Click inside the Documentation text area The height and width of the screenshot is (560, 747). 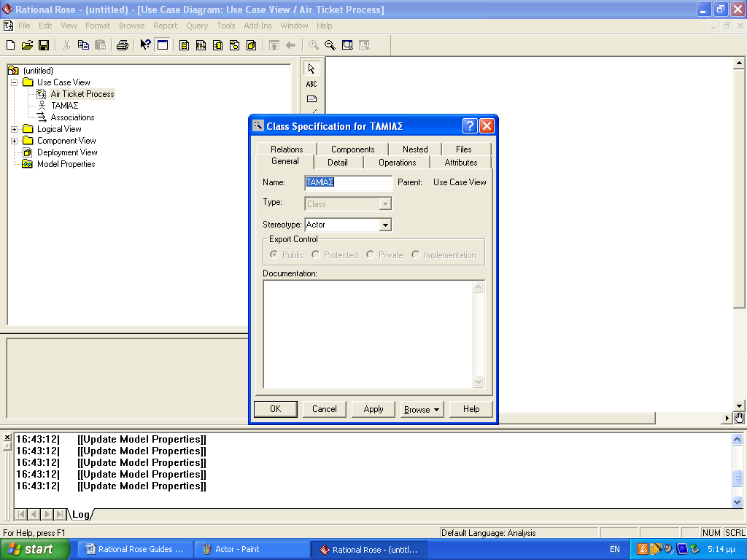pyautogui.click(x=368, y=334)
